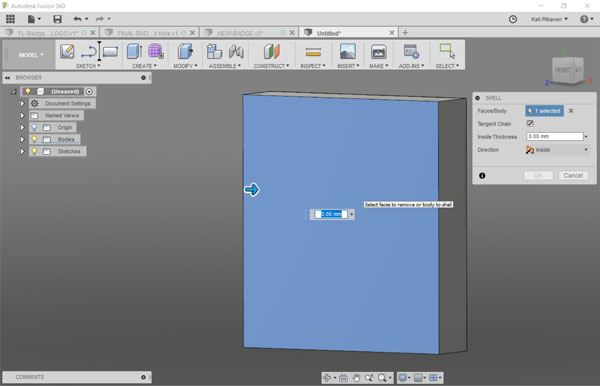Click the on-canvas thickness value field
This screenshot has width=600, height=386.
point(331,214)
